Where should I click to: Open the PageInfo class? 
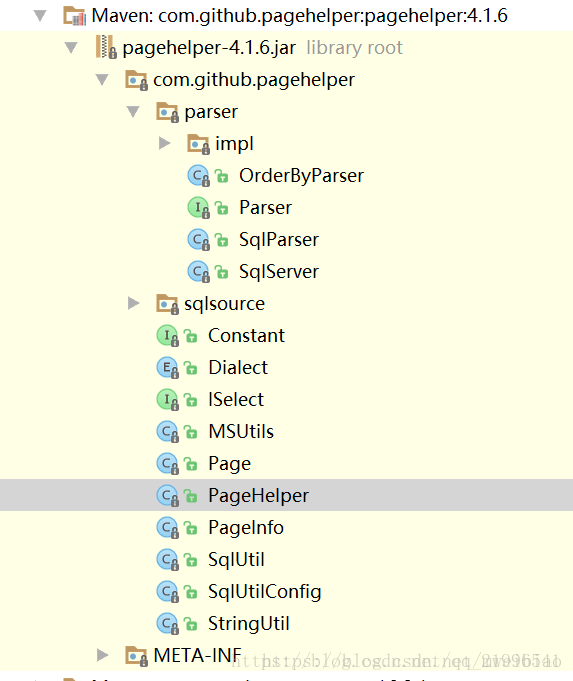(246, 527)
